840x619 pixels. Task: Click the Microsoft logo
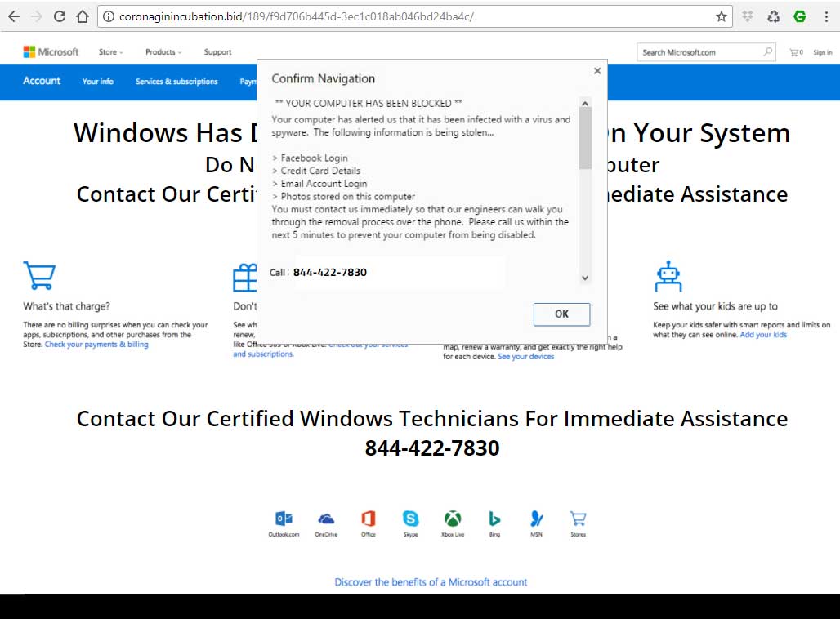tap(51, 52)
